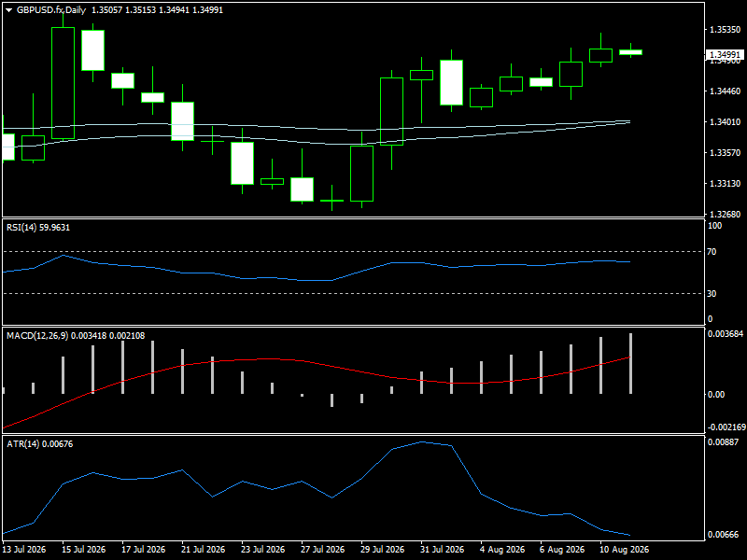
Task: Click the 1.35350 price axis label
Action: click(726, 30)
